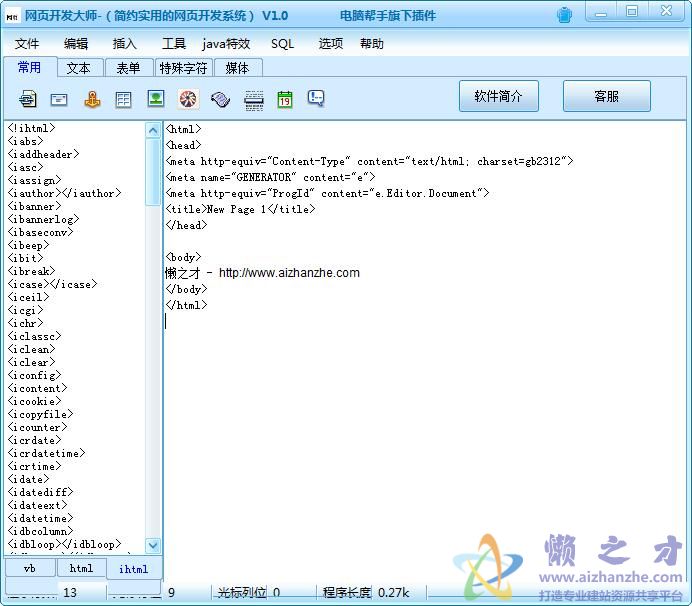Select the <icookie> tag in list

pos(34,401)
